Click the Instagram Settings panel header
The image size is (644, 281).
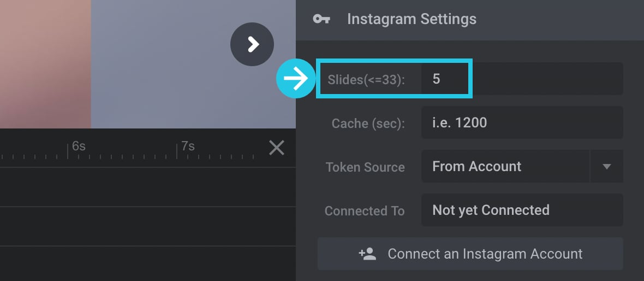(x=470, y=19)
